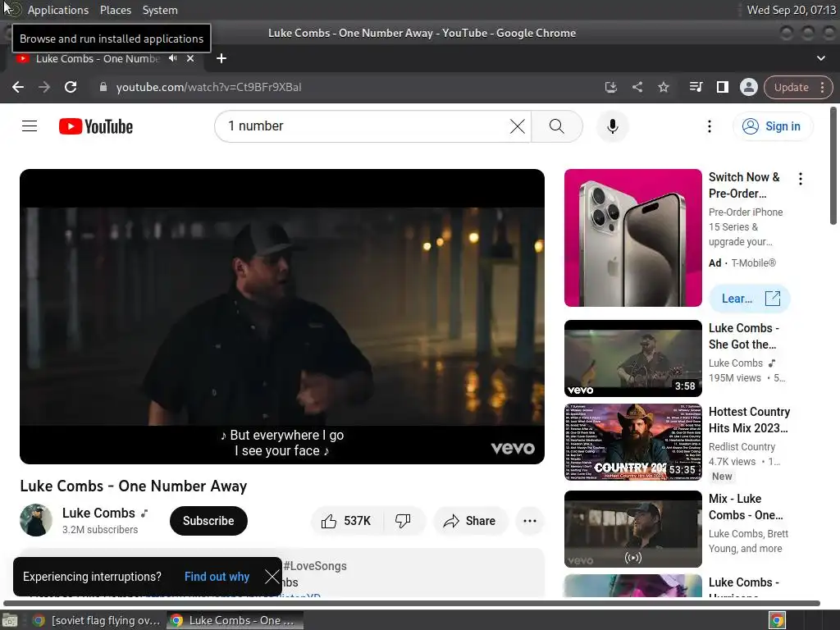Open the Chrome profile avatar

[x=748, y=87]
